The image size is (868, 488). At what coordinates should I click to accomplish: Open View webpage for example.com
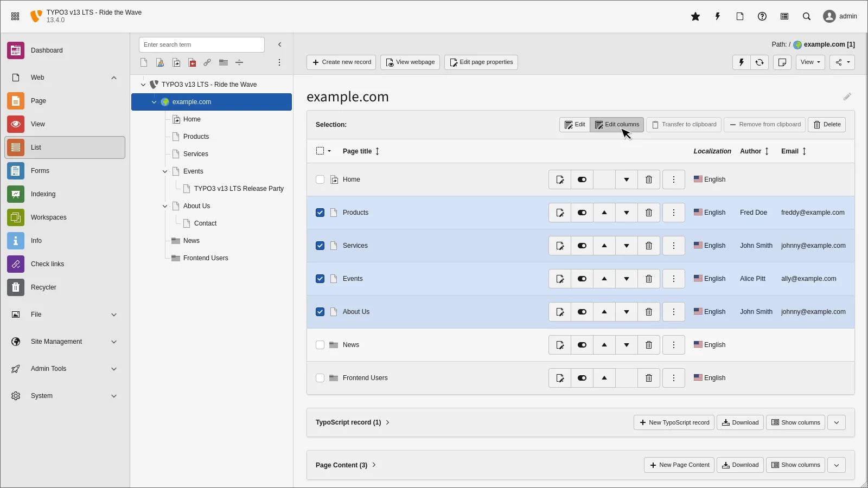(410, 62)
